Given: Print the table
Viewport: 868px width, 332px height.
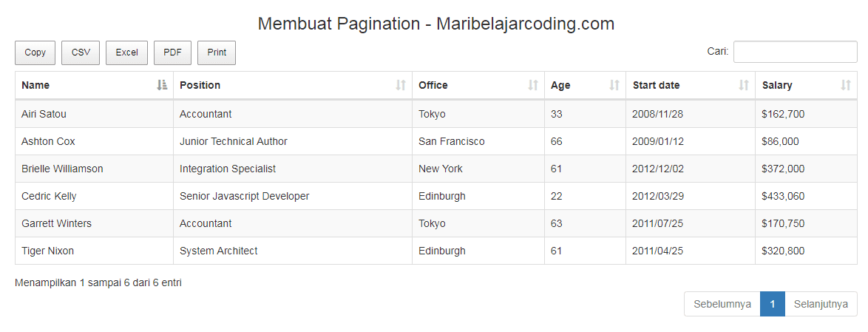Looking at the screenshot, I should click(217, 52).
